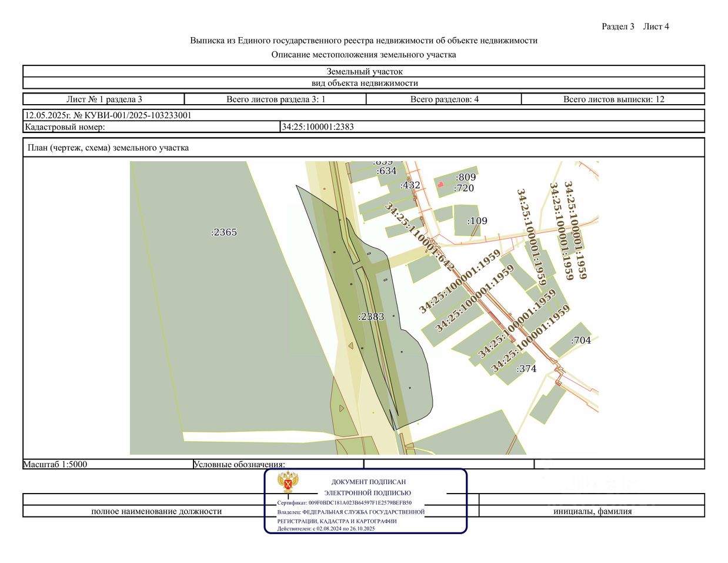Click parcel label ":704" on the map
This screenshot has width=728, height=563.
581,340
